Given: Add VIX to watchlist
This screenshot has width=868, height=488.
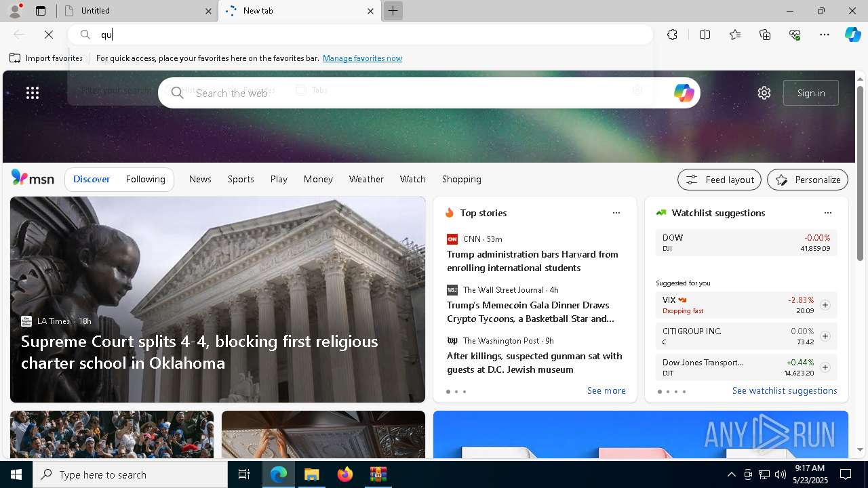Looking at the screenshot, I should click(825, 305).
